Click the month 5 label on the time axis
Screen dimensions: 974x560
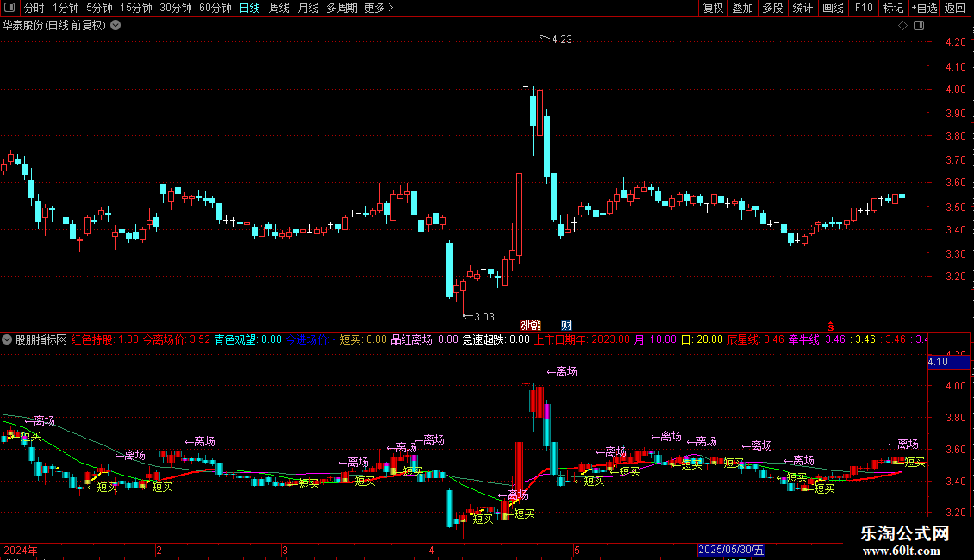(x=577, y=551)
